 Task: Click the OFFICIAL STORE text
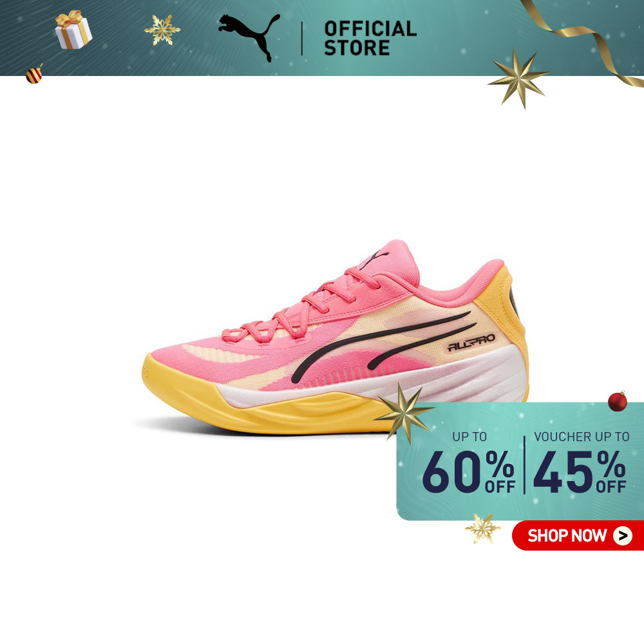pyautogui.click(x=370, y=38)
